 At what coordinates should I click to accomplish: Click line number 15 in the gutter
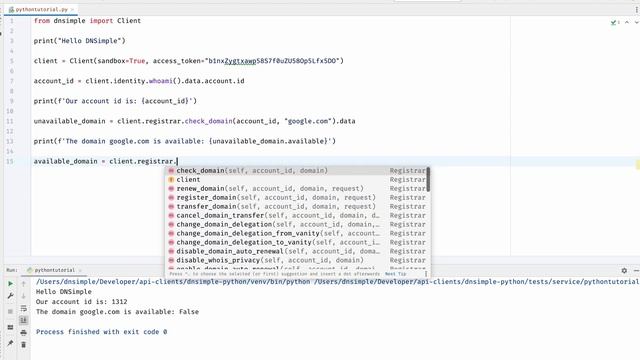(10, 161)
